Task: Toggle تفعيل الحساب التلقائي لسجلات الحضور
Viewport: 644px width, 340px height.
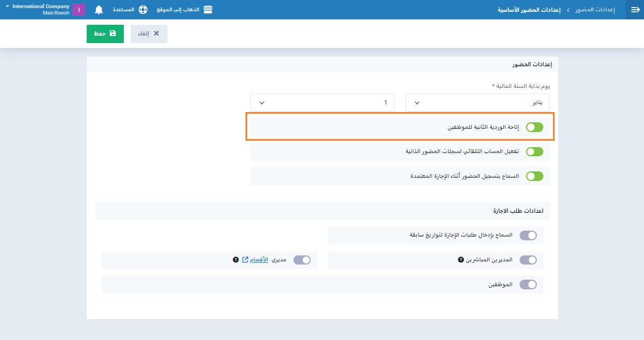Action: pos(535,152)
